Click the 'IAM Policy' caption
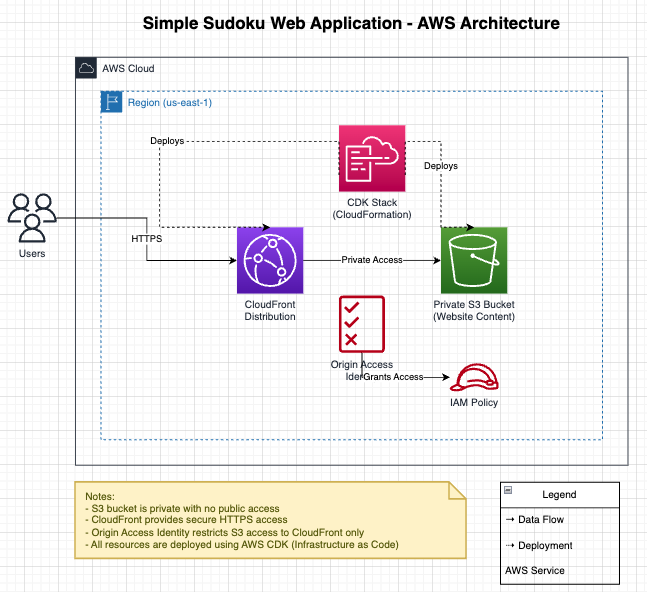The image size is (647, 592). [x=474, y=402]
